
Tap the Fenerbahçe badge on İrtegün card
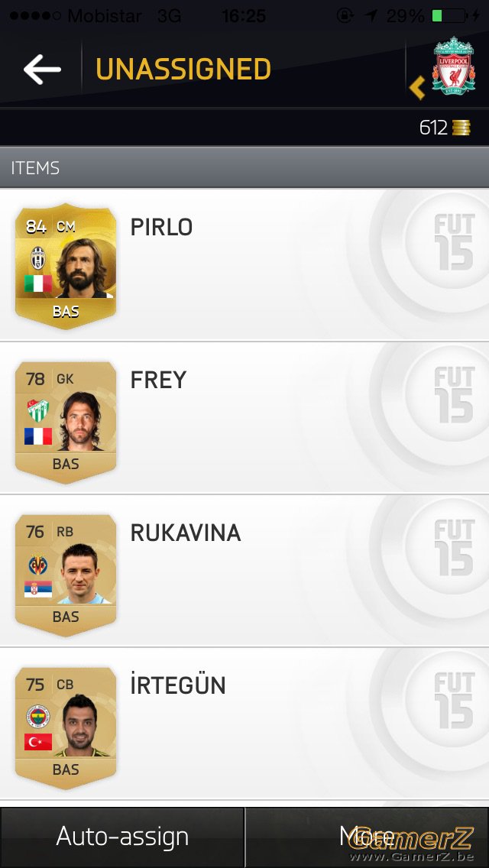click(x=38, y=717)
